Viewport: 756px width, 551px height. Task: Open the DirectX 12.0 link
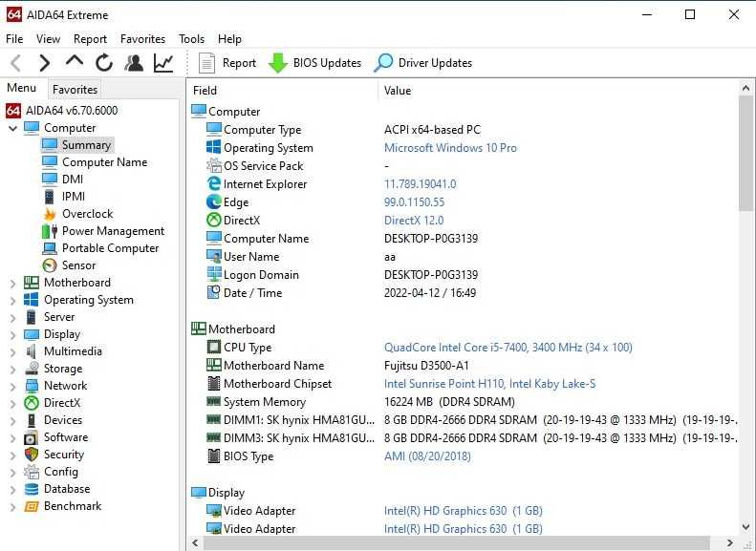coord(414,221)
